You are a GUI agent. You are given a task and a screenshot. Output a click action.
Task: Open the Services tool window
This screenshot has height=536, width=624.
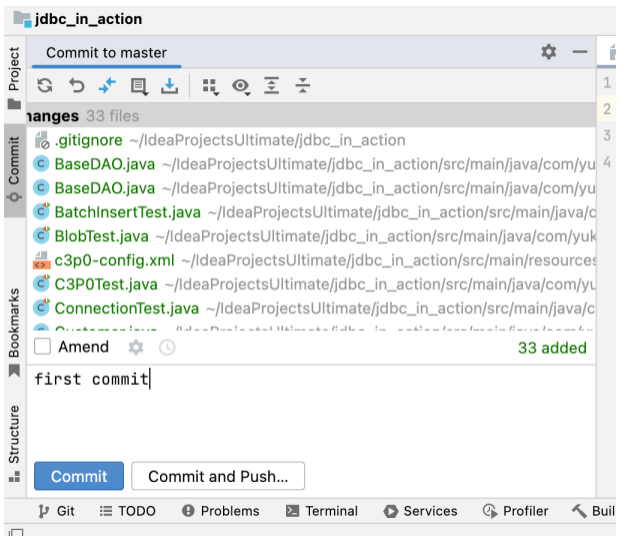[420, 511]
